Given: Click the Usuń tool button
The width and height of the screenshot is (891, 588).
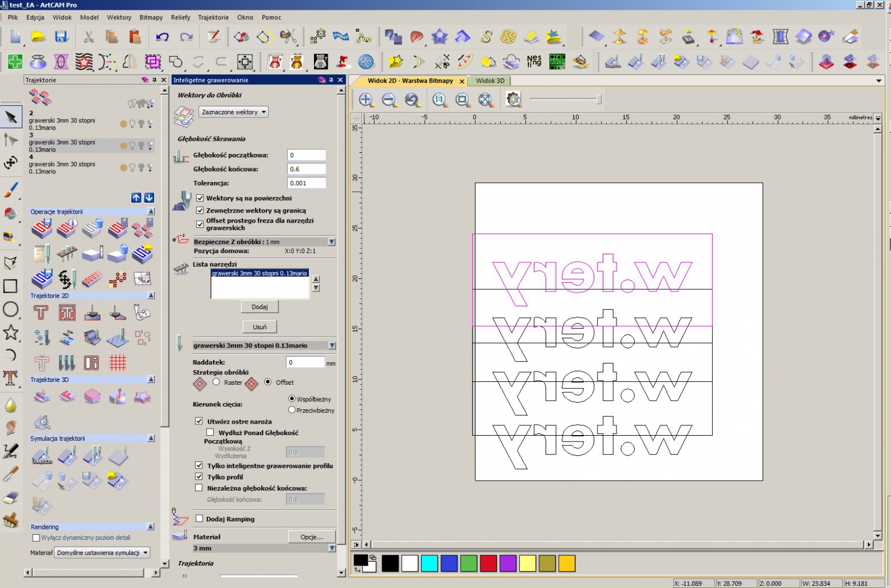Looking at the screenshot, I should coord(260,327).
